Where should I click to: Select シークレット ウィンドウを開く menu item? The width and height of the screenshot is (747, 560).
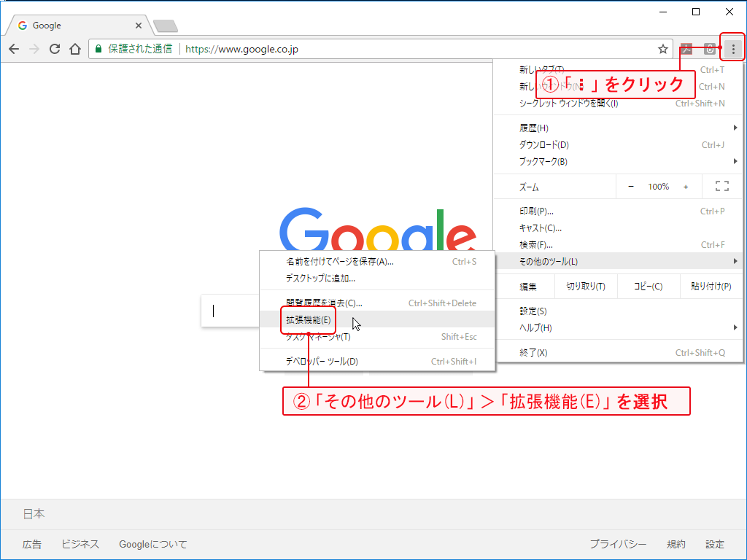(618, 104)
